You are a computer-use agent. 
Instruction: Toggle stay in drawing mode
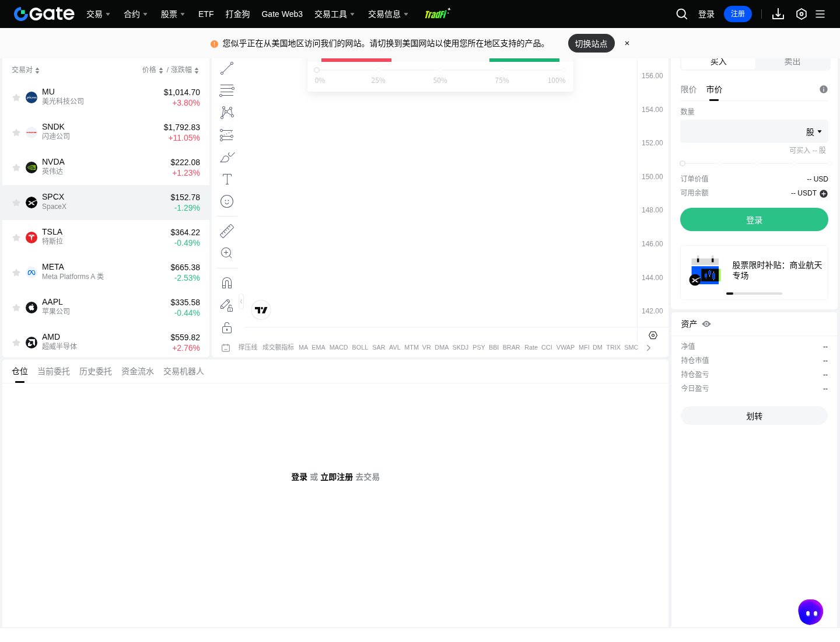[x=227, y=305]
